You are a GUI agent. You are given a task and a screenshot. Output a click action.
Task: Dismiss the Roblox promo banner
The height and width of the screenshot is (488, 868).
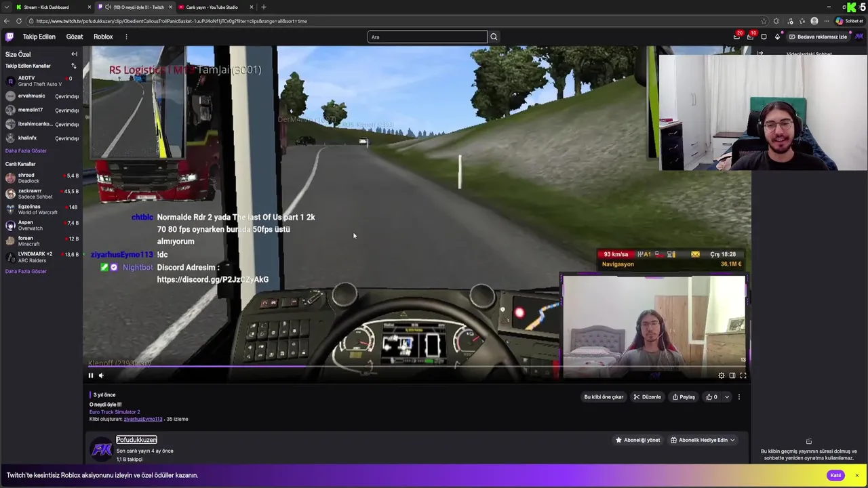pyautogui.click(x=857, y=475)
